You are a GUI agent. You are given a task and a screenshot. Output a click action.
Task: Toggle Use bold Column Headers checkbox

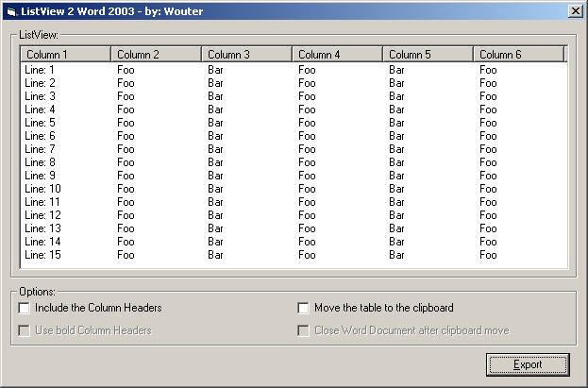click(25, 330)
